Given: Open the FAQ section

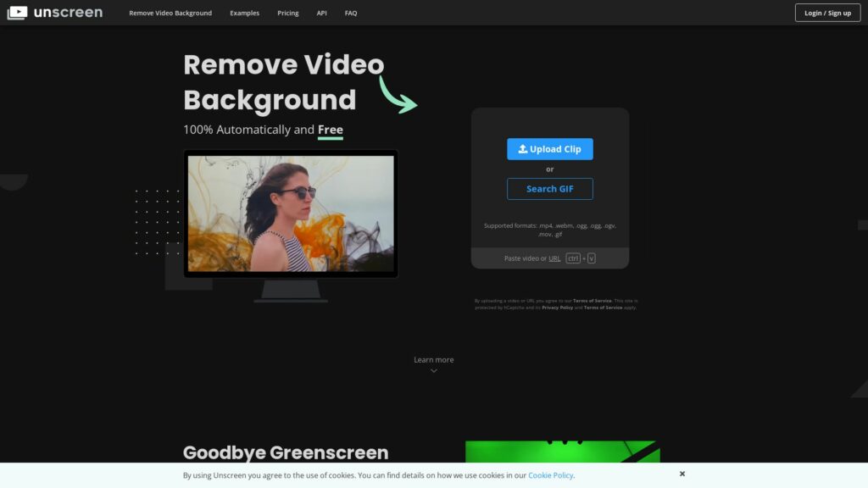Looking at the screenshot, I should [x=350, y=13].
